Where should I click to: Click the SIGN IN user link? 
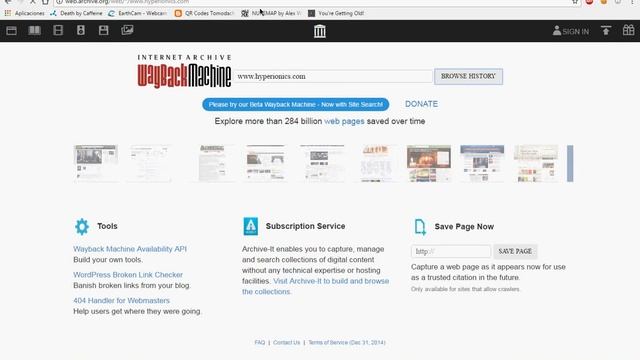(x=571, y=31)
